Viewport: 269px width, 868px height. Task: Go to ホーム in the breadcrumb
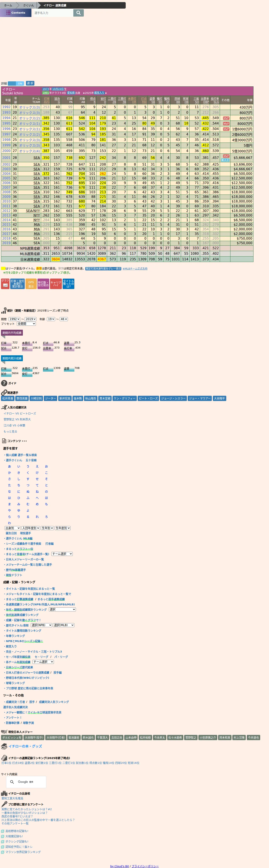coord(8,5)
